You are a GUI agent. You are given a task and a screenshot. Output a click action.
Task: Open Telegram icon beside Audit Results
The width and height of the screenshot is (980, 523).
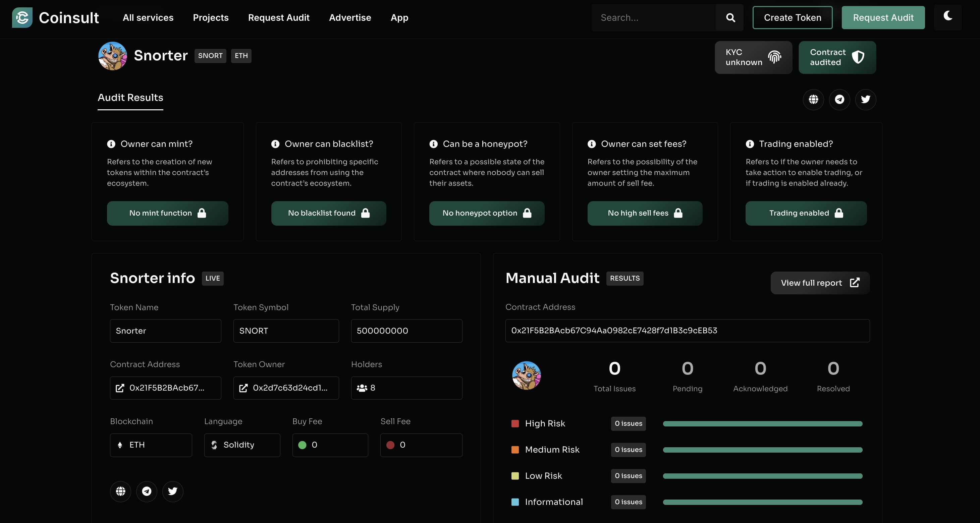tap(839, 100)
